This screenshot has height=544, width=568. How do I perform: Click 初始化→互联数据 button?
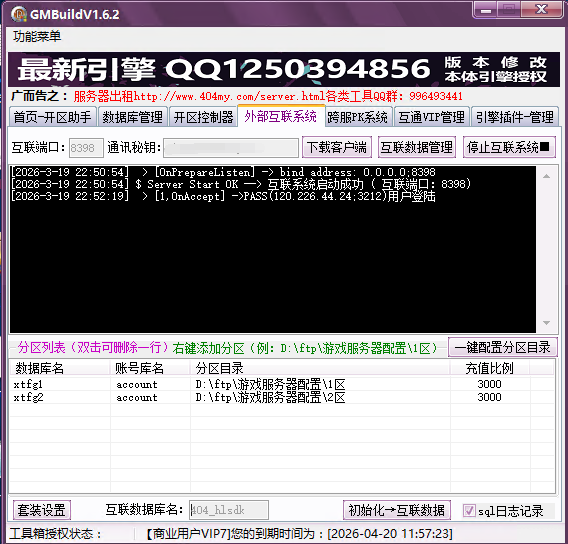tap(397, 510)
